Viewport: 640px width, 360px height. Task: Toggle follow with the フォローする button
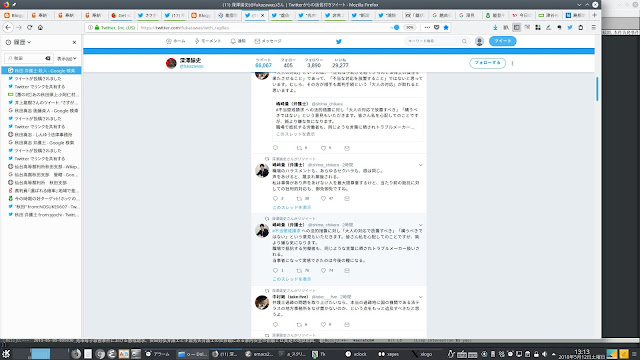point(487,63)
